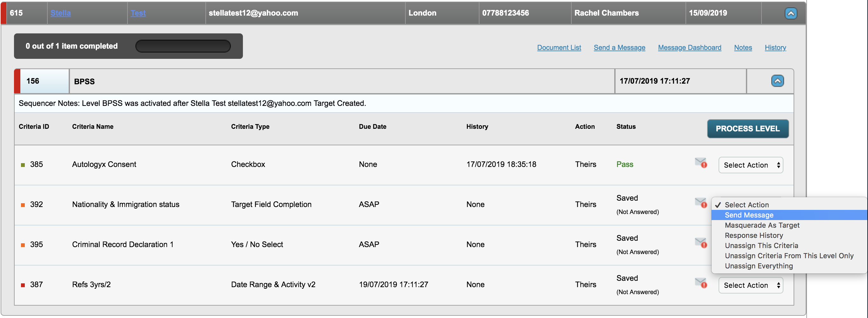This screenshot has height=318, width=868.
Task: Click the Criteria Type column header
Action: [250, 127]
